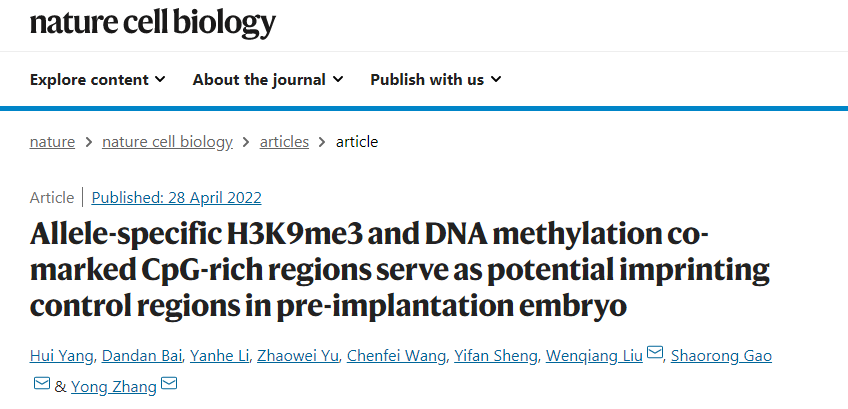Open author Hui Yang's details
Image resolution: width=848 pixels, height=409 pixels.
[61, 356]
